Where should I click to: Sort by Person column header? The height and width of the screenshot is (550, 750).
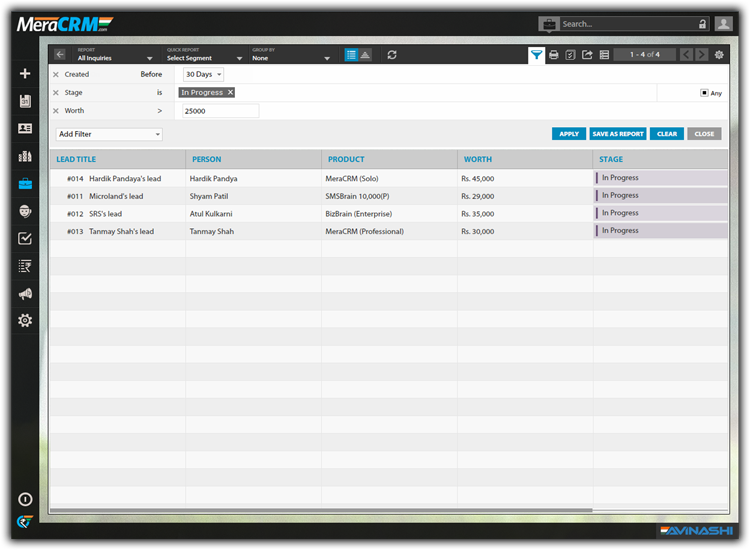point(207,159)
